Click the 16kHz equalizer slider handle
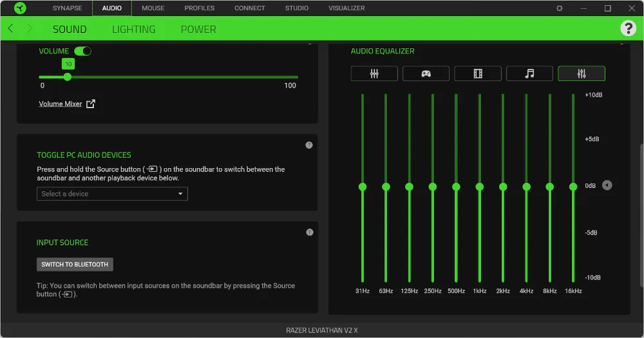Viewport: 644px width, 338px height. [x=573, y=187]
